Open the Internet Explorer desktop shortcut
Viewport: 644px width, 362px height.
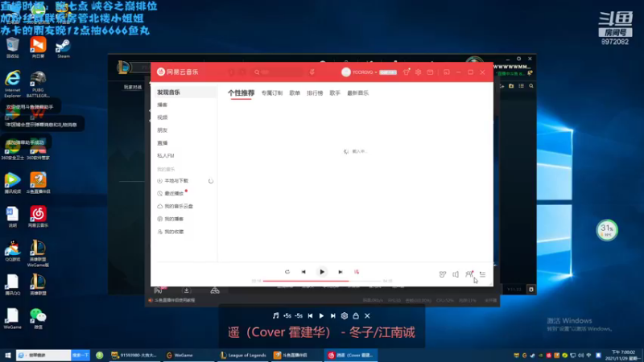click(13, 84)
